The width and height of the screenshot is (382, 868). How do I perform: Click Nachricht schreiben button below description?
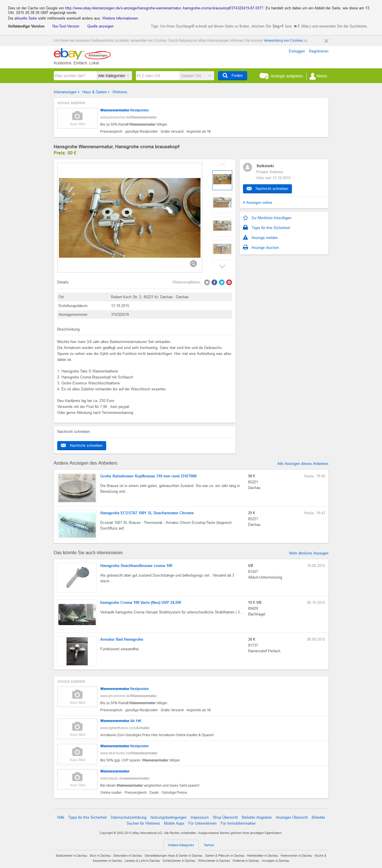(x=82, y=445)
